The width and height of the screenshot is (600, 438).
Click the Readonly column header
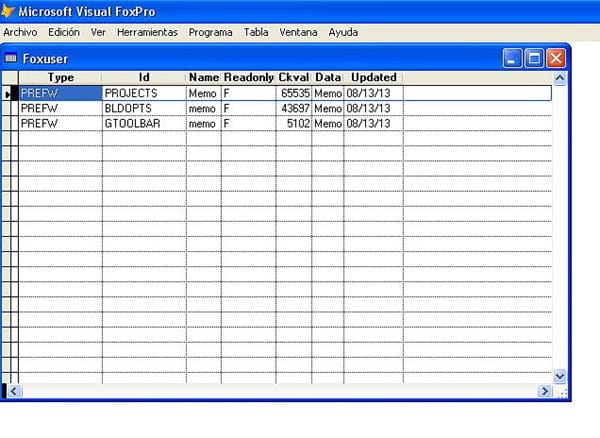[249, 78]
